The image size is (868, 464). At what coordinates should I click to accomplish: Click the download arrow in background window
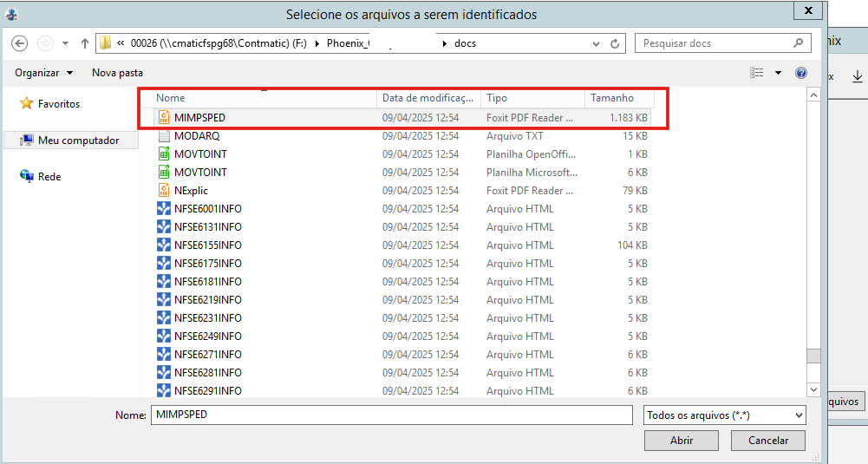[857, 76]
